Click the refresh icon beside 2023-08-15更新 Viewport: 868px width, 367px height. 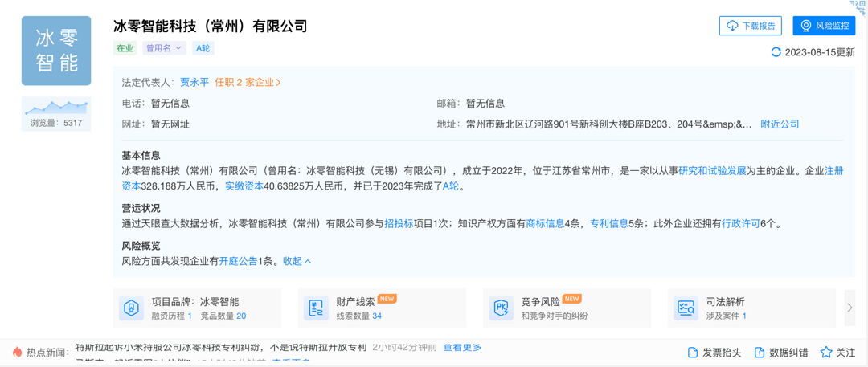point(776,52)
